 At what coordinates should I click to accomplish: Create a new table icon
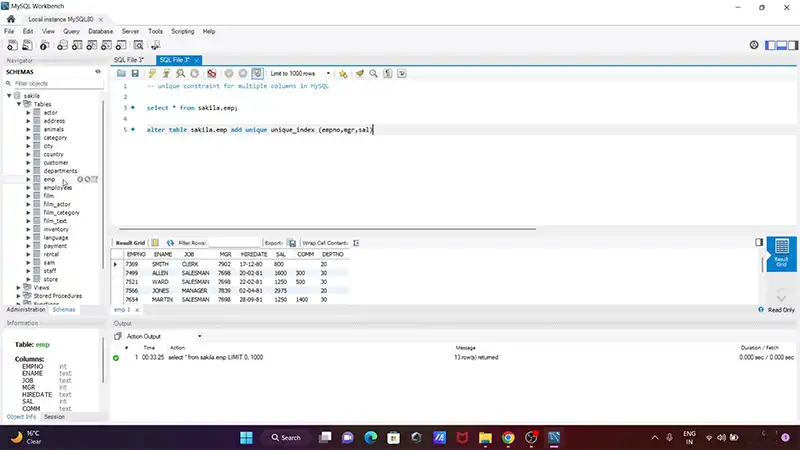click(77, 45)
